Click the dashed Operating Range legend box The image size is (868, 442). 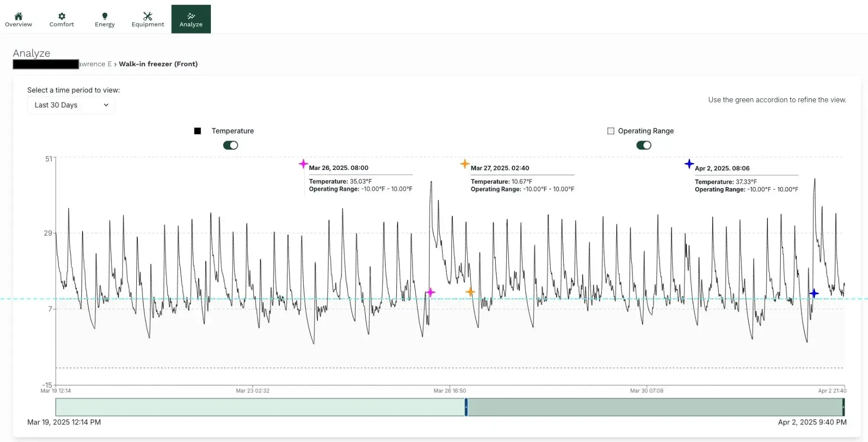(x=611, y=131)
